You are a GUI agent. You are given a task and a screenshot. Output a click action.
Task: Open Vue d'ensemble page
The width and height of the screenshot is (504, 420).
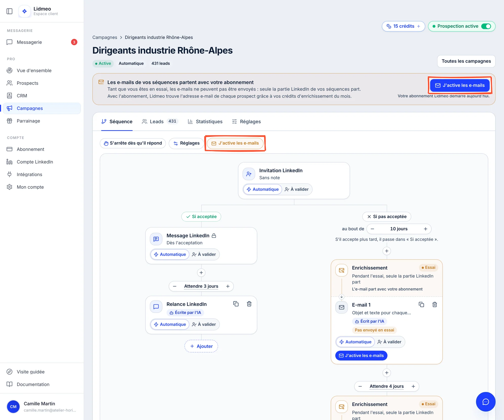(x=42, y=71)
